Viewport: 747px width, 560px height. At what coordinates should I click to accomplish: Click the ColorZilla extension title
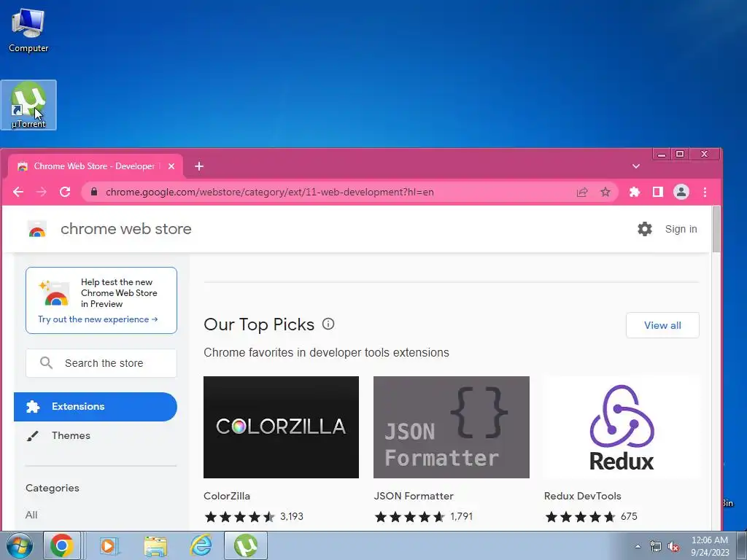tap(227, 496)
